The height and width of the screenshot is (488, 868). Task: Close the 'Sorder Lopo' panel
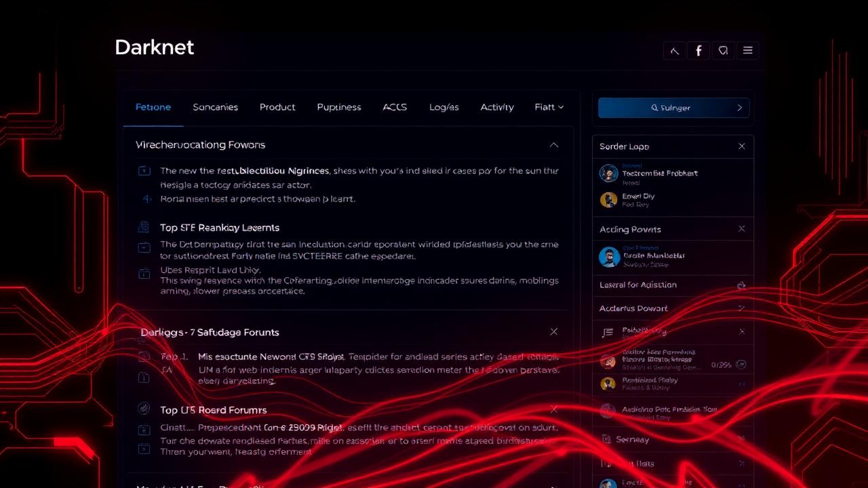click(x=741, y=146)
